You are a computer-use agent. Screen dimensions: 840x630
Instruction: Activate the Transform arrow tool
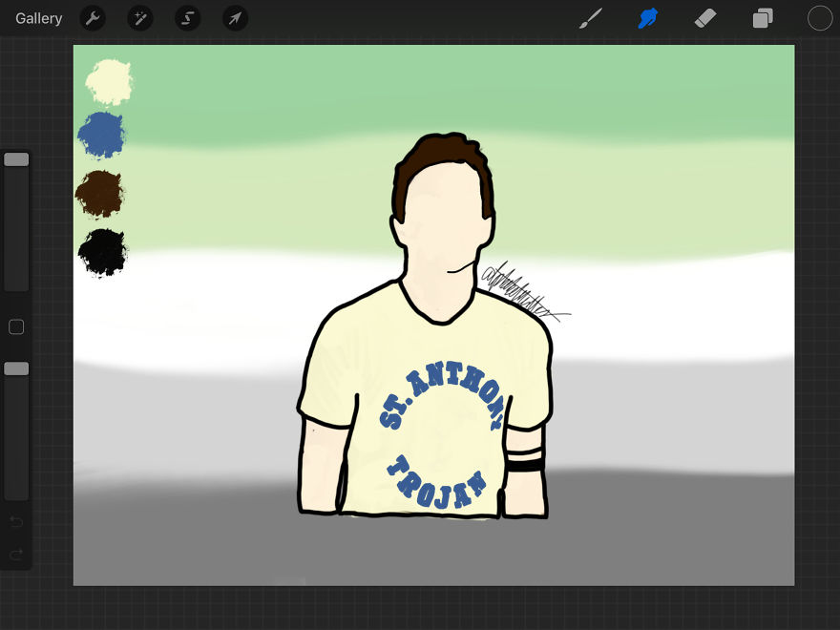(x=235, y=18)
